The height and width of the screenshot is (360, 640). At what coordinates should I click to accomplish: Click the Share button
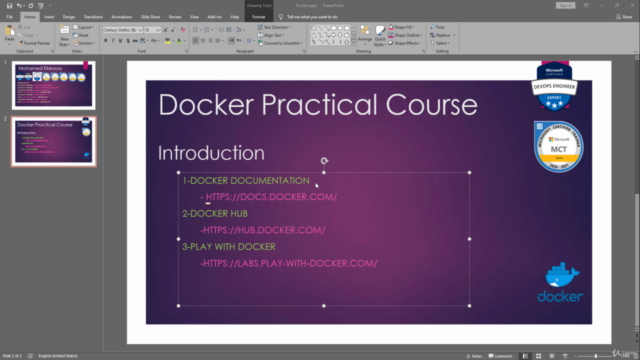click(x=624, y=17)
